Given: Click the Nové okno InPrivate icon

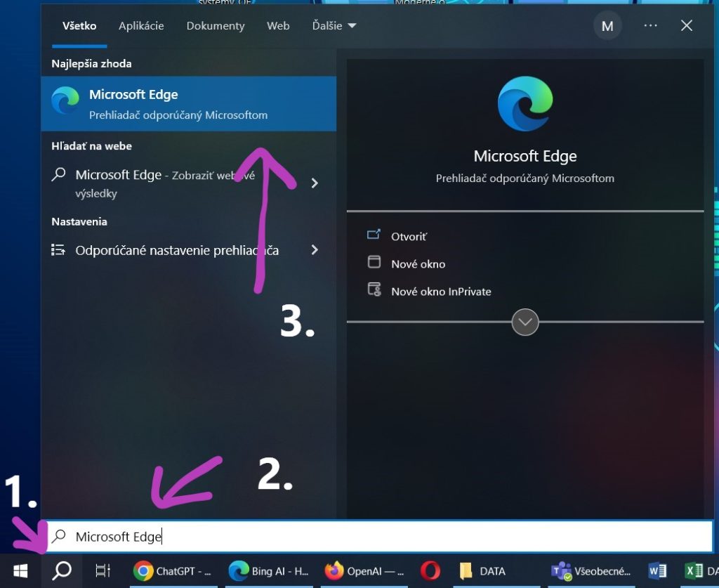Looking at the screenshot, I should (374, 289).
